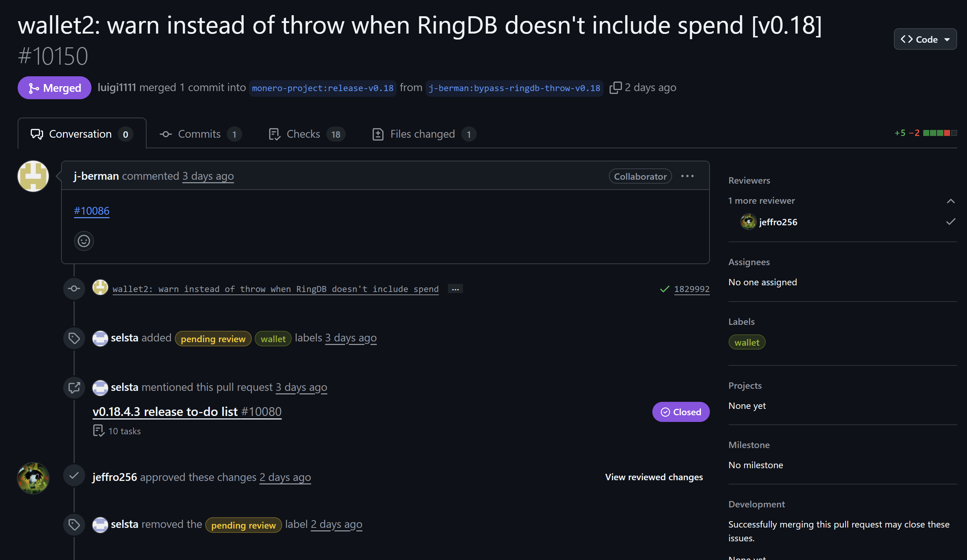Click small j-berman avatar next to commit
The height and width of the screenshot is (560, 967).
100,288
